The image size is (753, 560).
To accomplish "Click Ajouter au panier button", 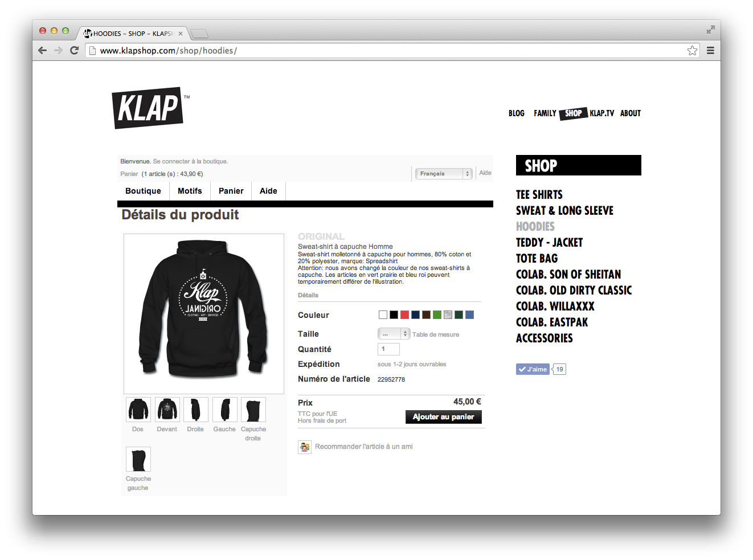I will pyautogui.click(x=444, y=417).
